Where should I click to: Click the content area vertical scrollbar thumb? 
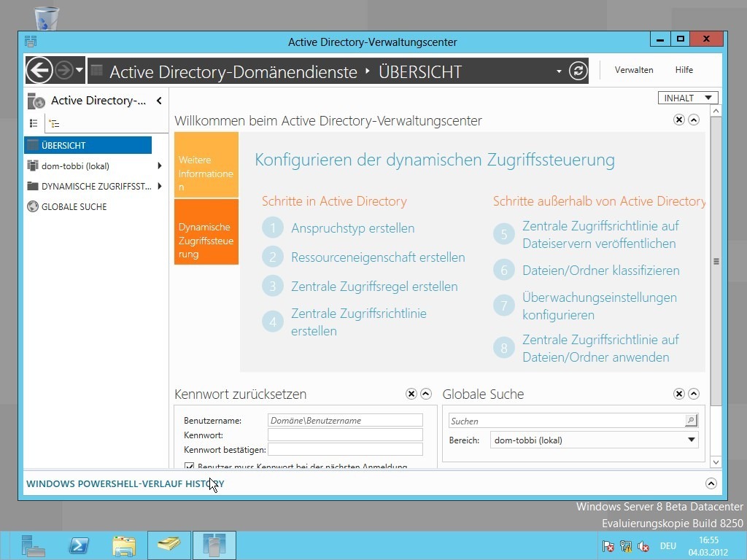click(716, 261)
